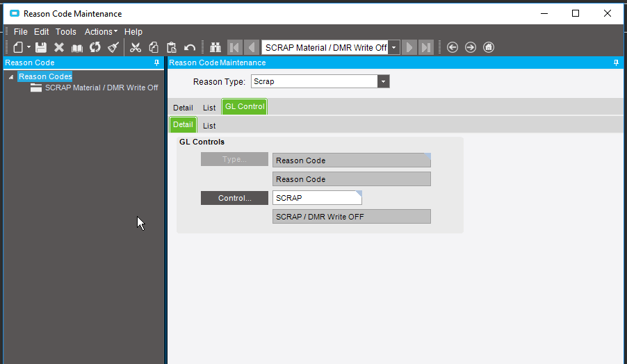Click the SCRAP / DMR Write OFF description field
This screenshot has width=627, height=364.
click(352, 217)
